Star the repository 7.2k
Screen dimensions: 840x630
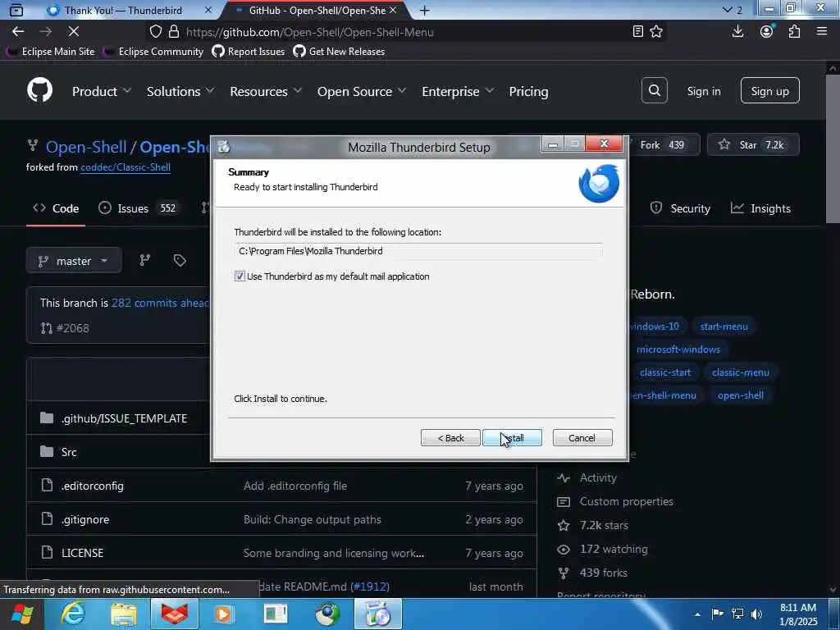[x=753, y=144]
